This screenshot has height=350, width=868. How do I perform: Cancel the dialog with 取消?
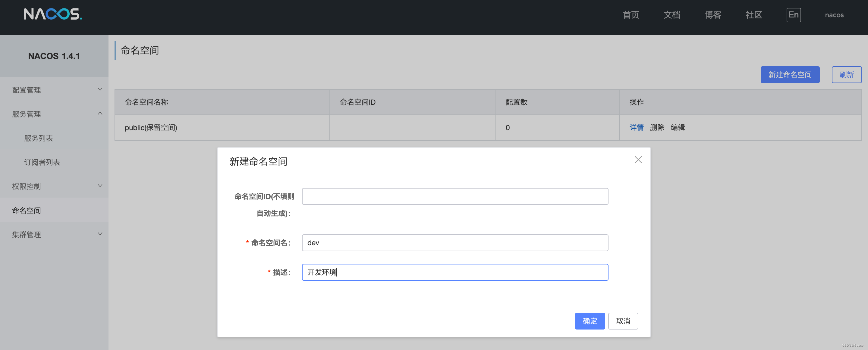[x=623, y=321]
